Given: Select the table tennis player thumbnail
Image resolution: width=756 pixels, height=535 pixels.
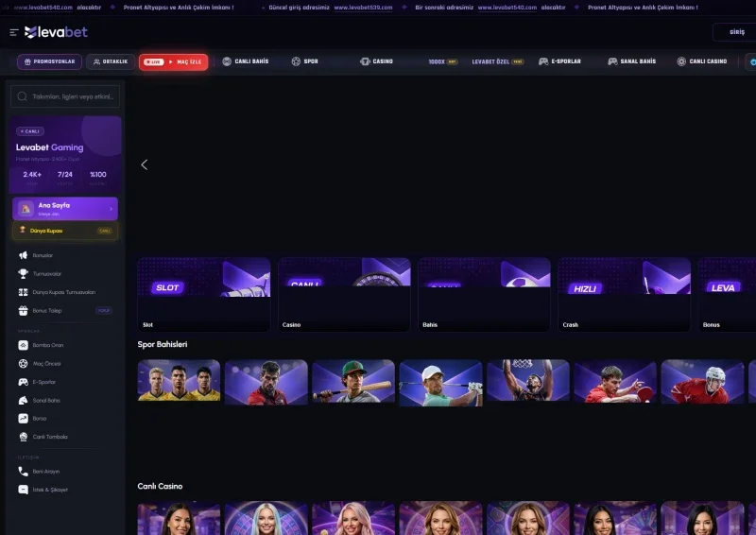Looking at the screenshot, I should pyautogui.click(x=615, y=381).
